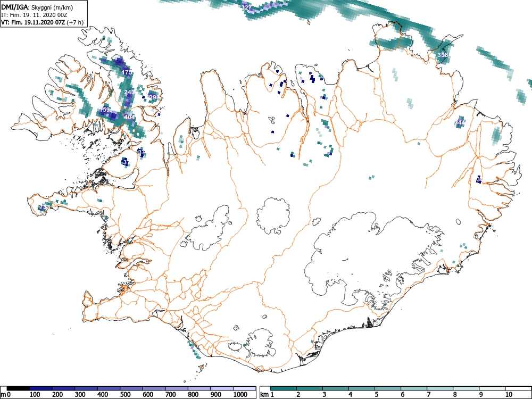
Task: Click the 344 visibility value label
Action: pyautogui.click(x=460, y=122)
